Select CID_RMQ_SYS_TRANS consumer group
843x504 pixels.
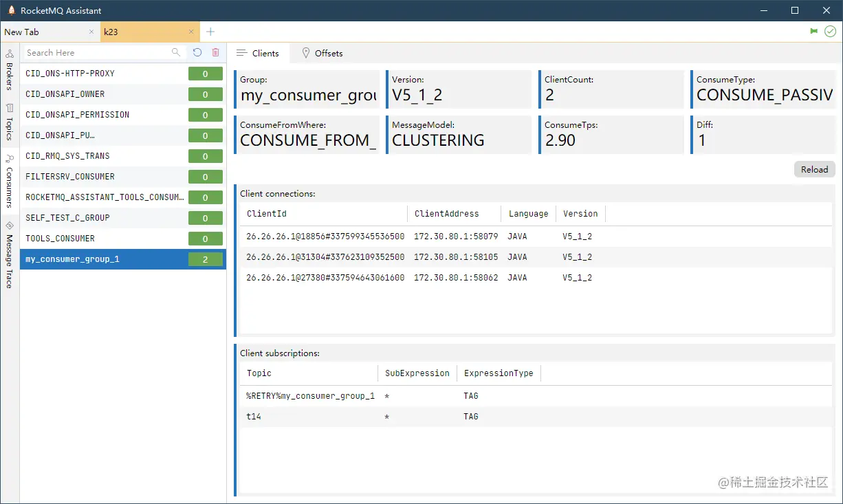[122, 156]
